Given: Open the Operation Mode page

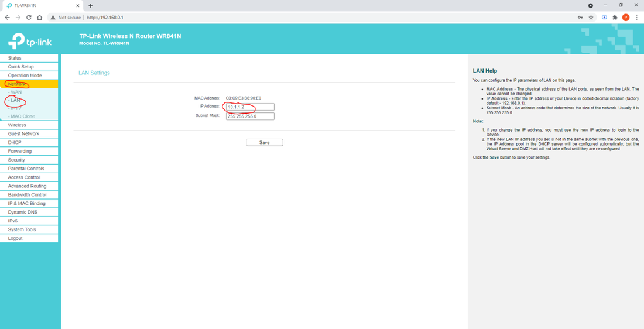Looking at the screenshot, I should point(29,76).
